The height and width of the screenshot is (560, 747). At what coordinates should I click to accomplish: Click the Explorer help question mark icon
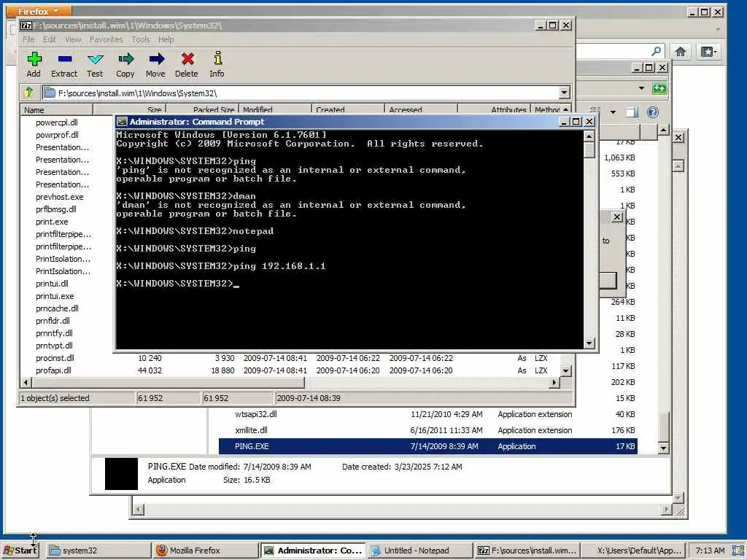coord(653,112)
